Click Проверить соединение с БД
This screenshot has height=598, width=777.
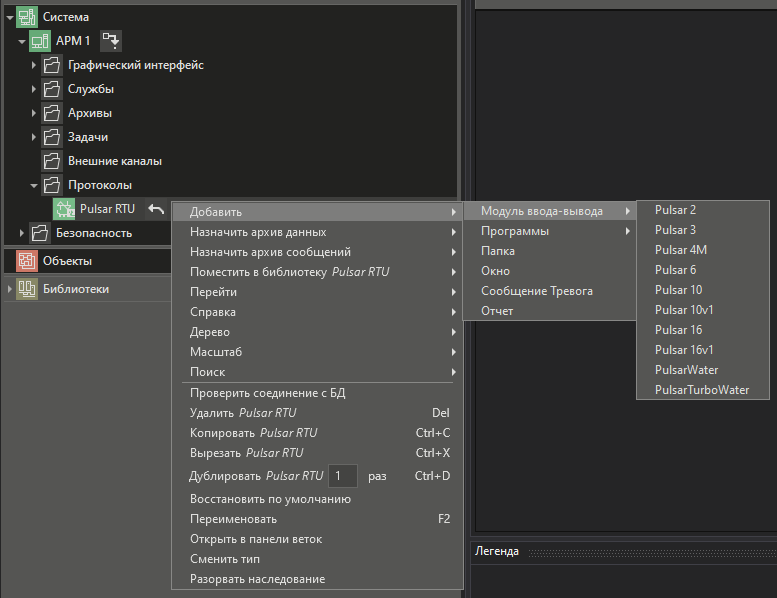(x=267, y=393)
